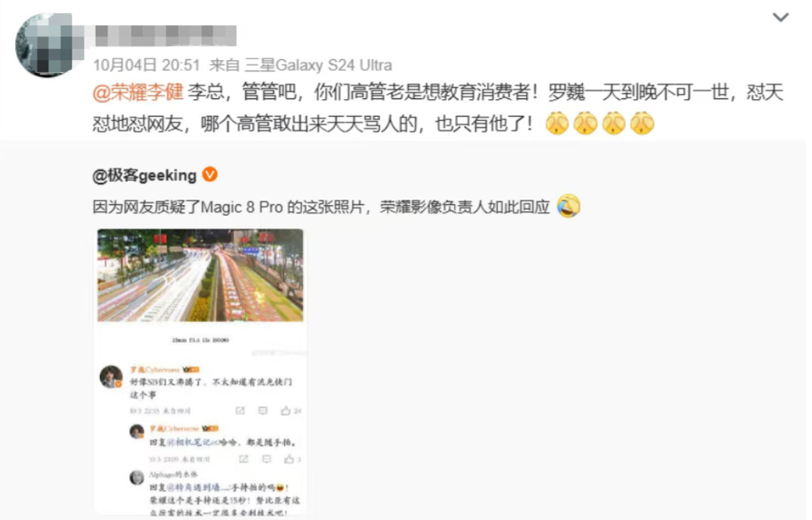Click the 10月04日 20:51 timestamp
This screenshot has width=812, height=520.
[146, 65]
